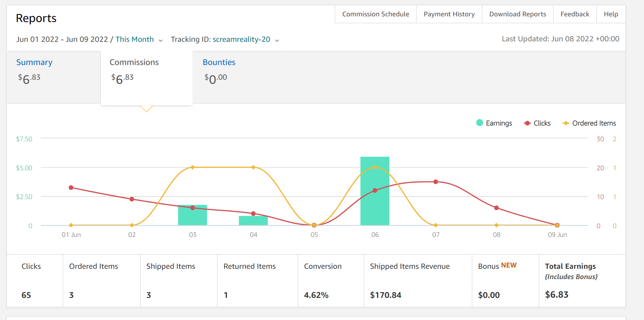Screen dimensions: 644x320
Task: Select the June 04 earnings bar
Action: click(x=253, y=221)
